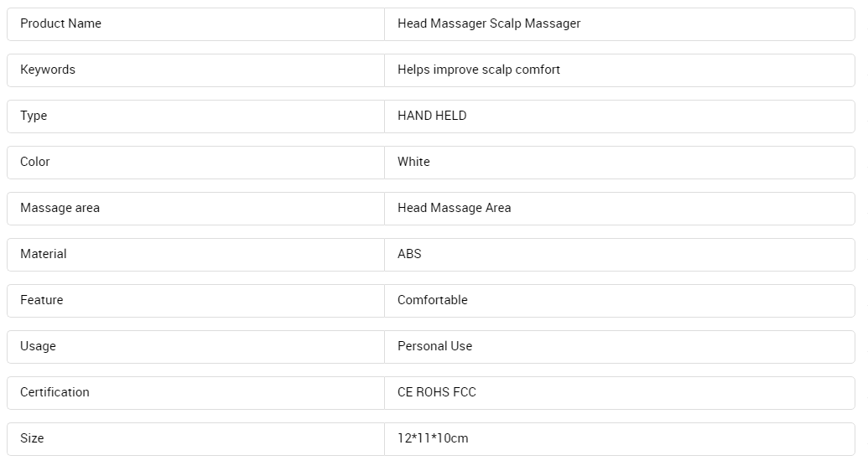The width and height of the screenshot is (868, 471).
Task: Click the Usage label
Action: tap(38, 346)
